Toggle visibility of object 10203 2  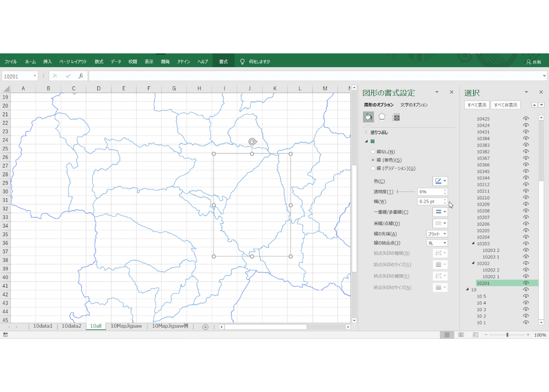point(526,250)
